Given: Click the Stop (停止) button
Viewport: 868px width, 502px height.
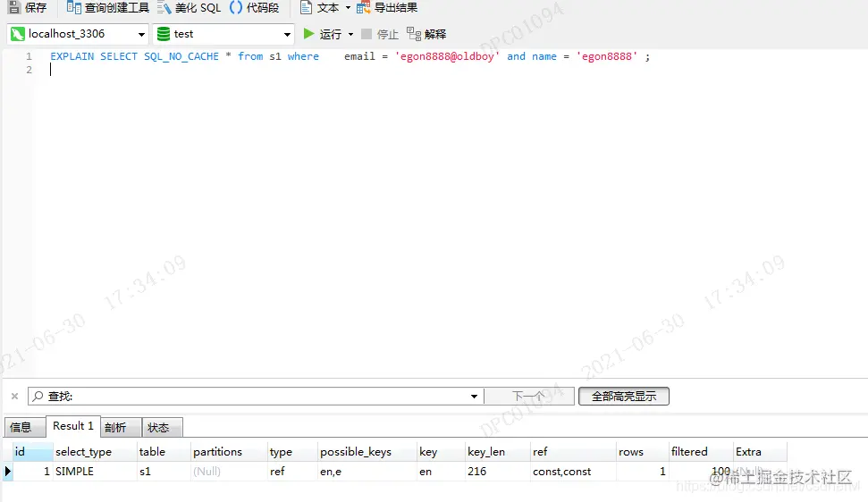Looking at the screenshot, I should click(380, 34).
